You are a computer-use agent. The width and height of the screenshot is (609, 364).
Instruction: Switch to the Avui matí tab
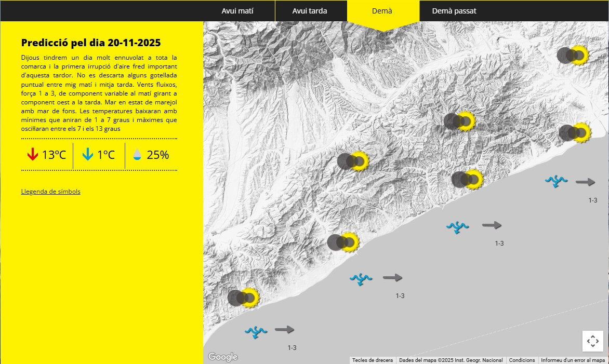click(237, 11)
